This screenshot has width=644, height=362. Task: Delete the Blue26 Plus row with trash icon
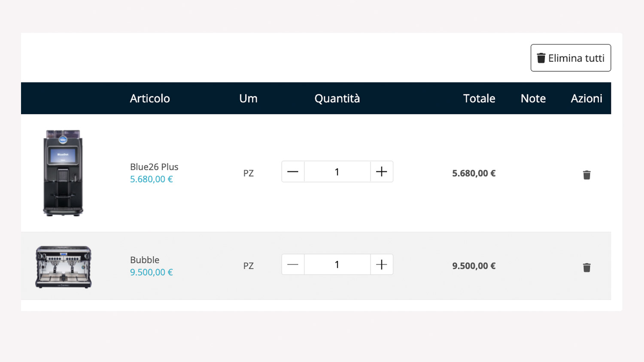(x=586, y=175)
